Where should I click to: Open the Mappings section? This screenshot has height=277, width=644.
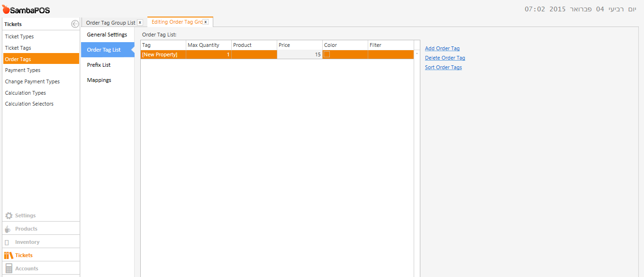pyautogui.click(x=99, y=80)
